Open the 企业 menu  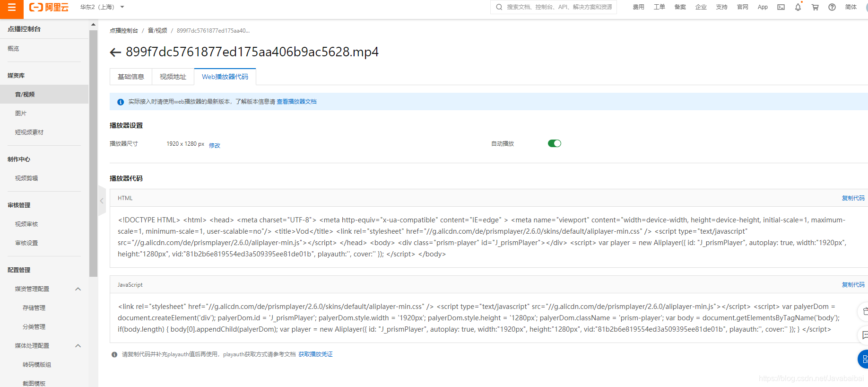701,7
